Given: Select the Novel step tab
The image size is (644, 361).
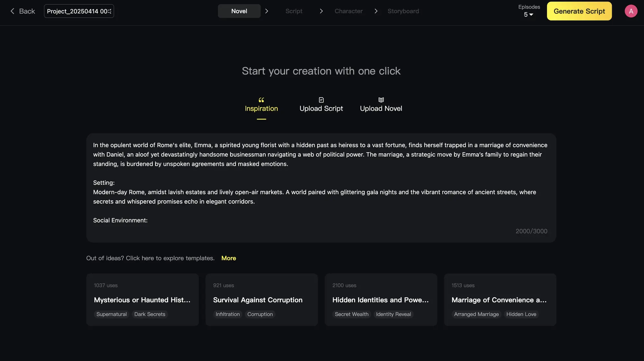Looking at the screenshot, I should (239, 11).
